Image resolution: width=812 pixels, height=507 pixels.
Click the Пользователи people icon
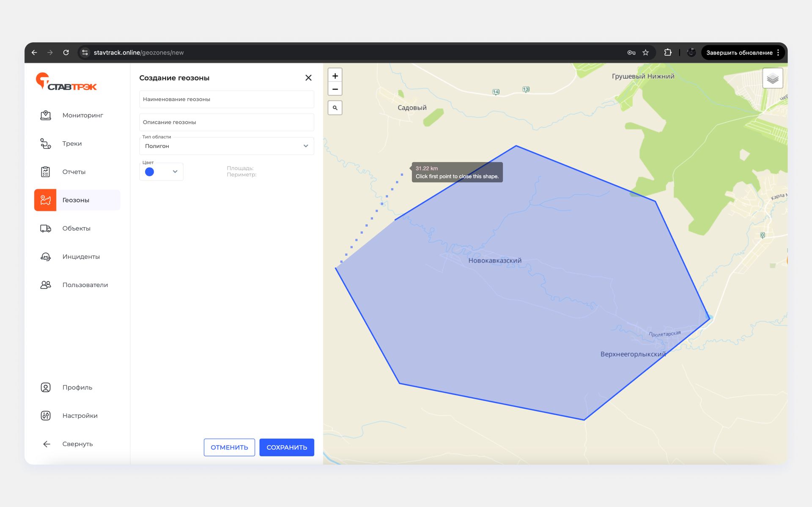coord(46,285)
